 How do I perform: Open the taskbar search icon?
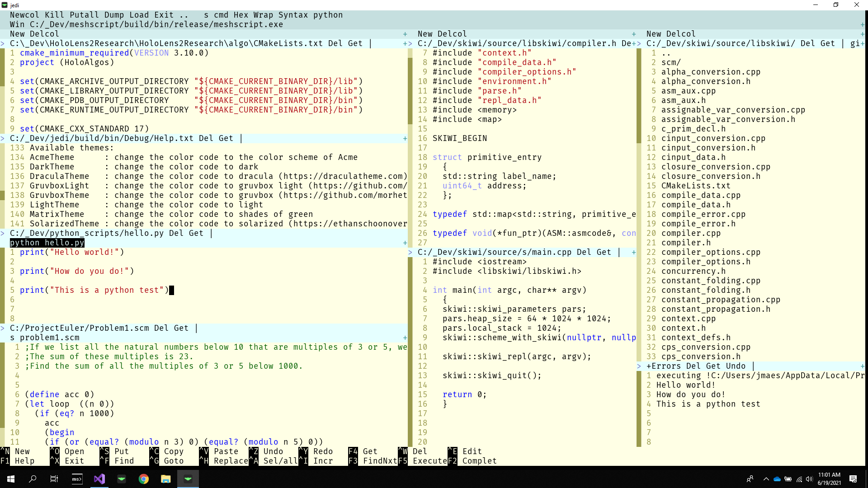(x=33, y=479)
